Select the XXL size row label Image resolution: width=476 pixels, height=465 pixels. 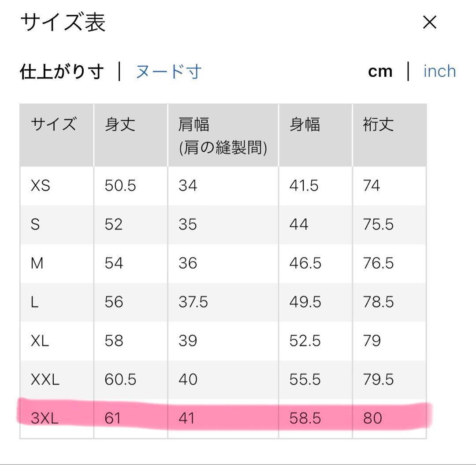[x=45, y=379]
